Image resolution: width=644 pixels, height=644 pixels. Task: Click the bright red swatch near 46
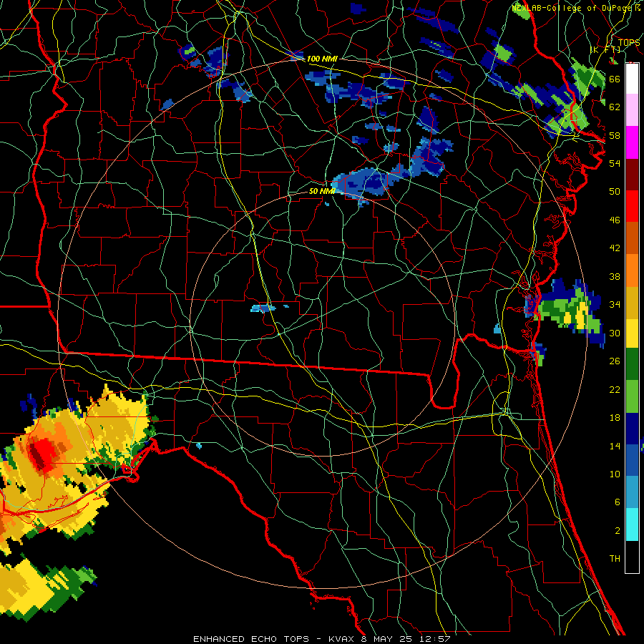coord(632,207)
